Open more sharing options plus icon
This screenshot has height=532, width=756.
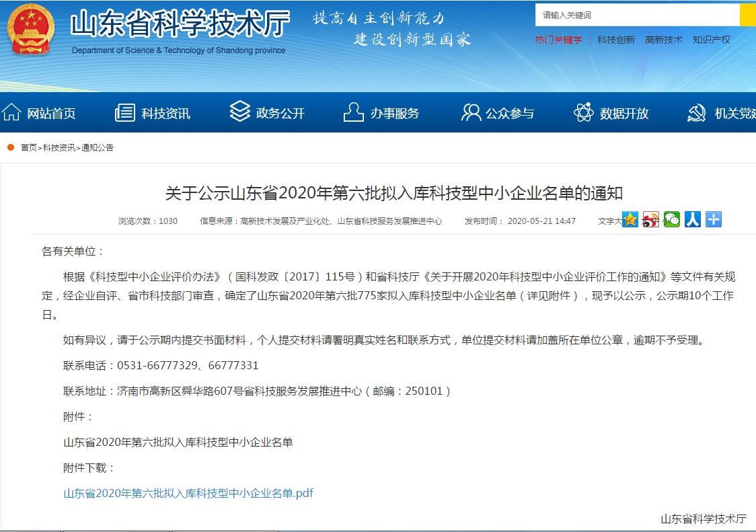[713, 219]
